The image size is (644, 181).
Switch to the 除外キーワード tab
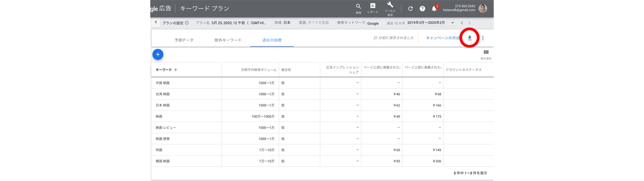click(228, 40)
